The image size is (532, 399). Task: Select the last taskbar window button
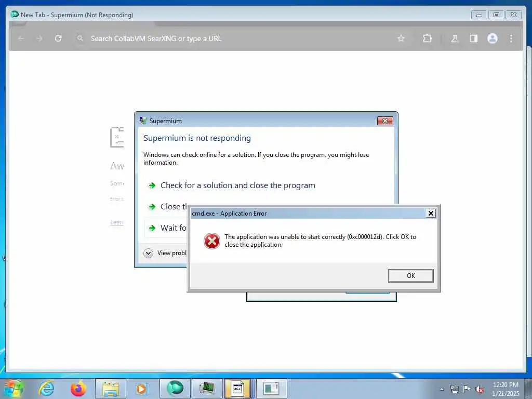(x=271, y=389)
